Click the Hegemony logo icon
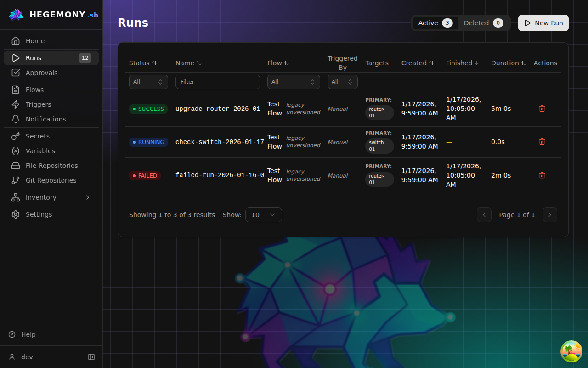 (16, 15)
